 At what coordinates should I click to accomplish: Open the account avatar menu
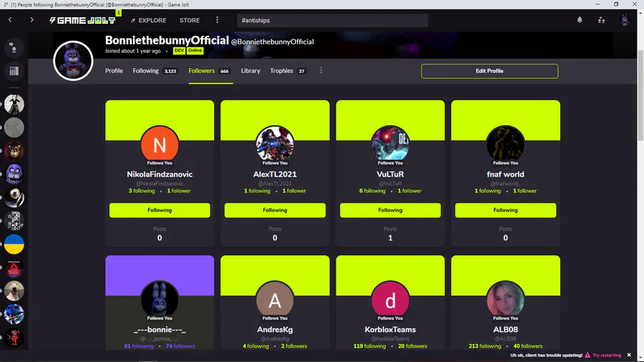(x=624, y=20)
